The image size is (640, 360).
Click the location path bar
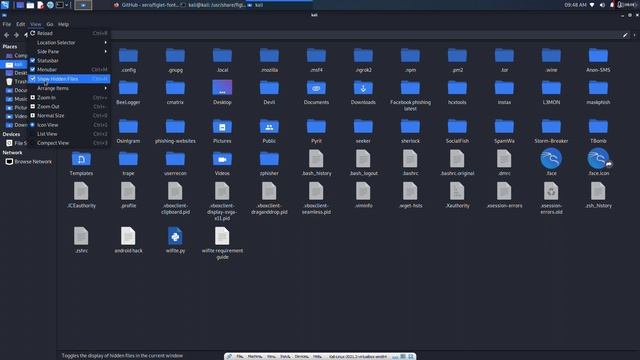click(365, 36)
